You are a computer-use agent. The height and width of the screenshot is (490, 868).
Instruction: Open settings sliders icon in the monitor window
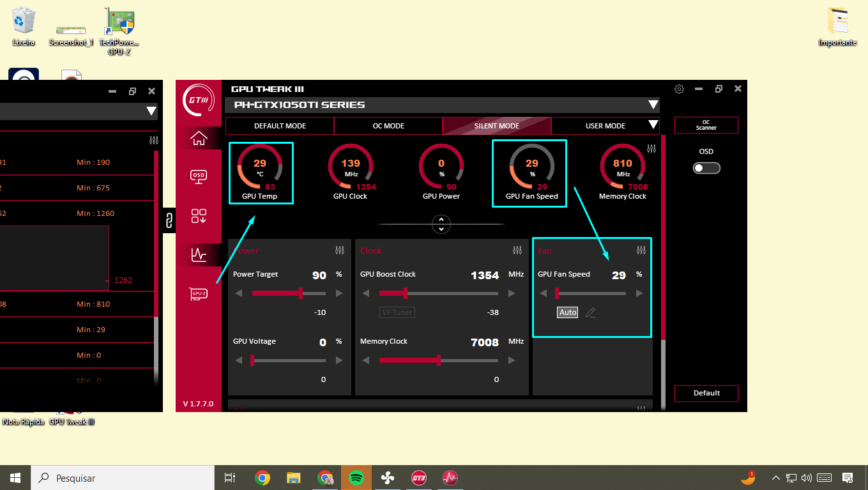click(154, 141)
